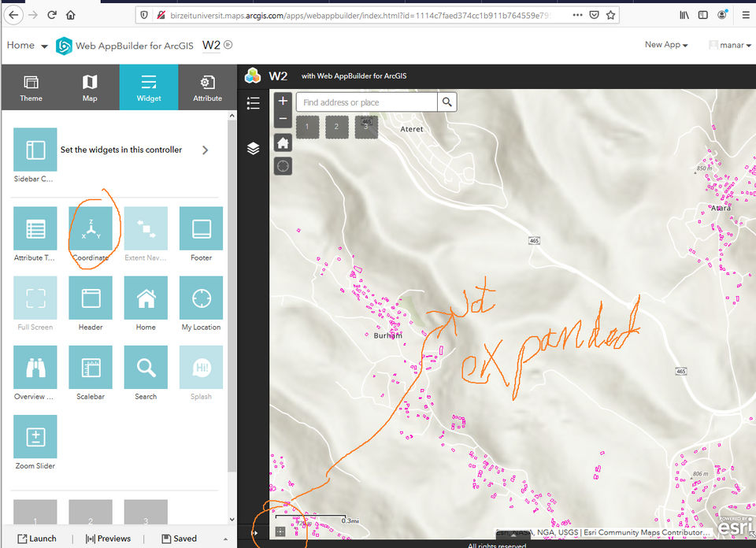The width and height of the screenshot is (756, 548).
Task: Open the Layer List widget in sidebar
Action: (x=253, y=148)
